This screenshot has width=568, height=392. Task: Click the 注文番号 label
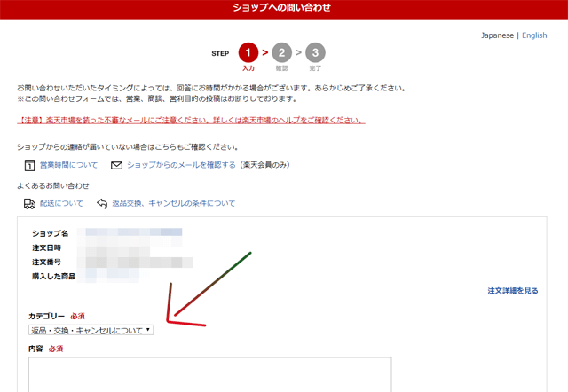point(46,262)
